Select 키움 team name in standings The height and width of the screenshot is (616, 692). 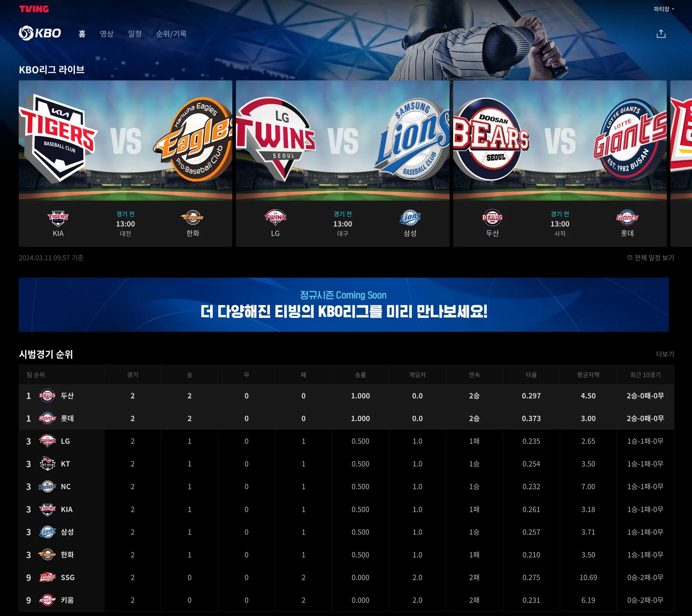coord(67,600)
